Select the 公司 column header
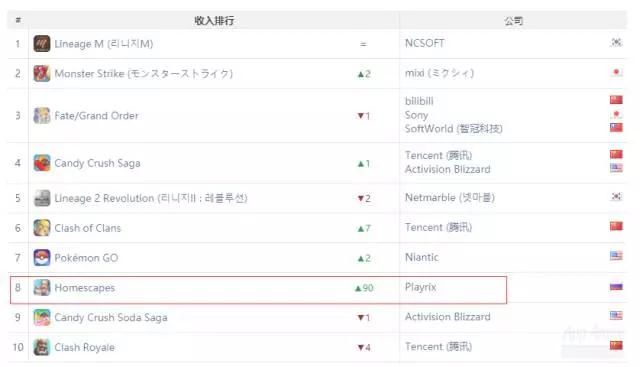The image size is (640, 367). 513,20
